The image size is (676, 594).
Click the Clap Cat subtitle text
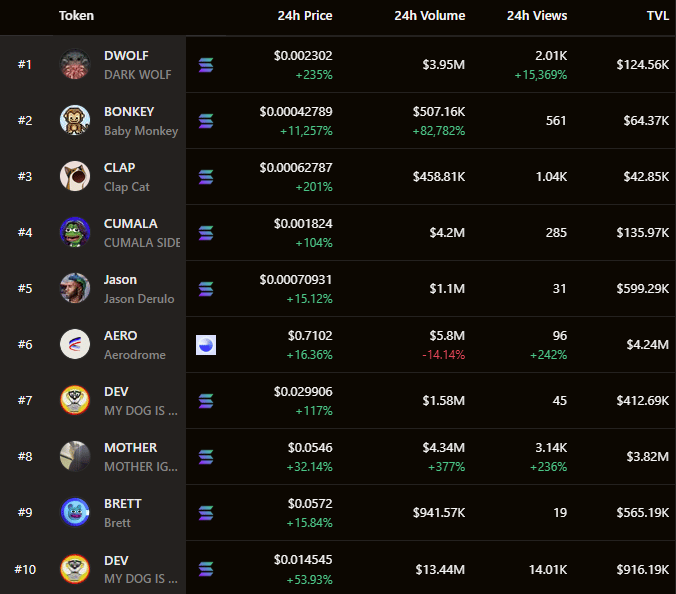pyautogui.click(x=127, y=187)
